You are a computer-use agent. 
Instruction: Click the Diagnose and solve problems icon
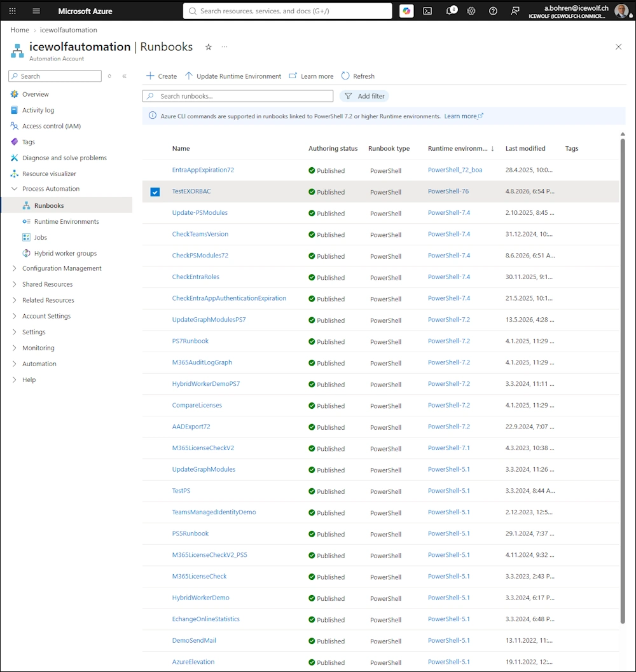coord(15,158)
